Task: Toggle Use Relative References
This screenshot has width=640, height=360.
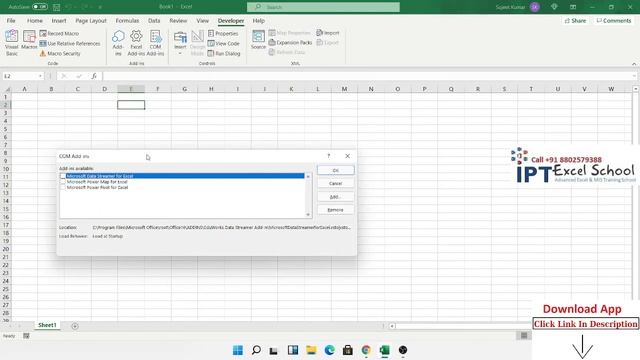Action: 70,43
